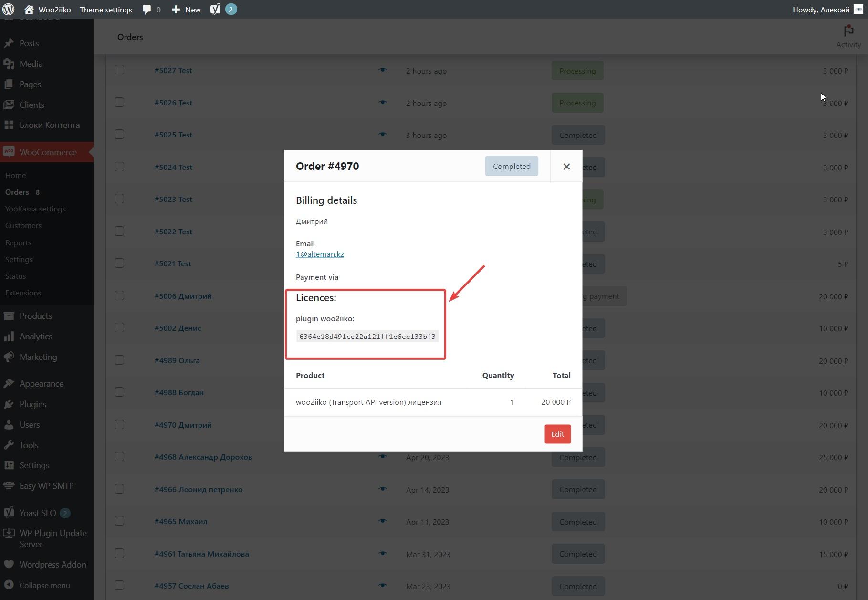Open Theme settings in admin bar

click(x=106, y=10)
